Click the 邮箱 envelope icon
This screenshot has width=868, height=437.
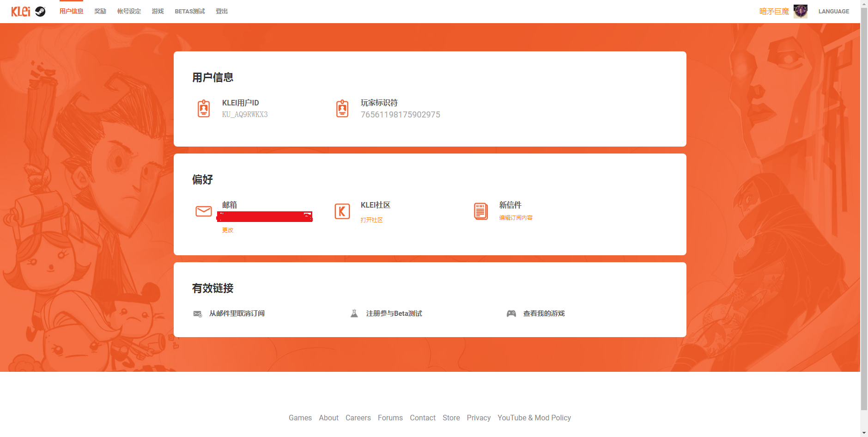[x=204, y=211]
